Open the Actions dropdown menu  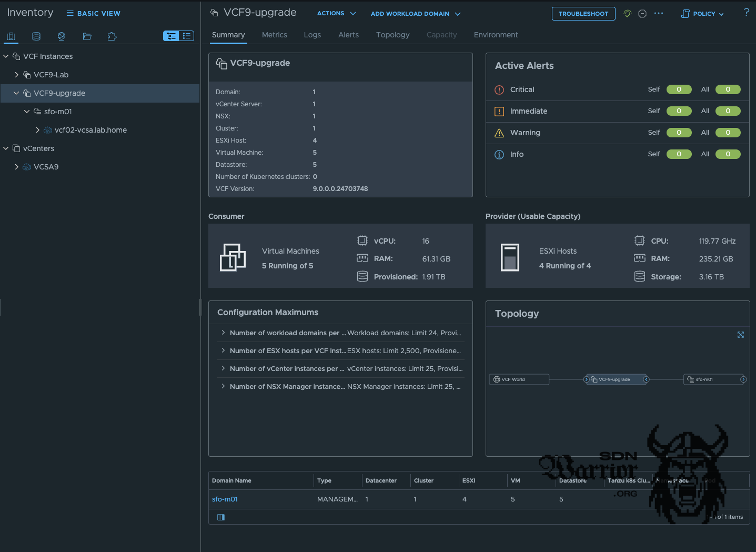[x=336, y=14]
